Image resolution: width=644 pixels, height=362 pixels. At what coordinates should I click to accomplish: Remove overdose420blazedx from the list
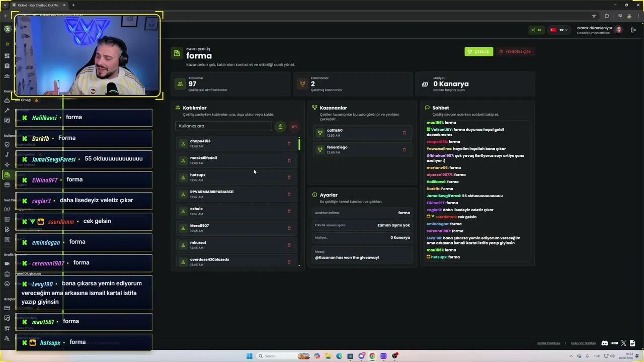(289, 262)
